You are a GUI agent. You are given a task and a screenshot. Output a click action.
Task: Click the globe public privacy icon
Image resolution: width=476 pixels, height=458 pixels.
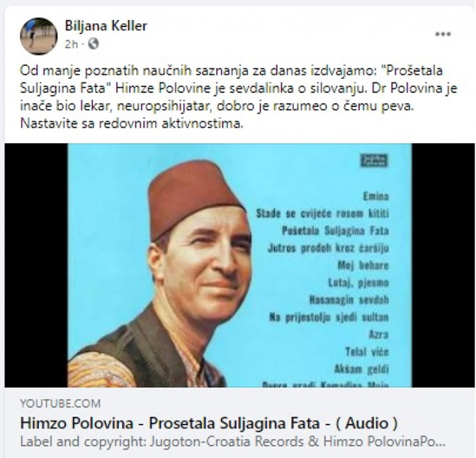coord(93,45)
